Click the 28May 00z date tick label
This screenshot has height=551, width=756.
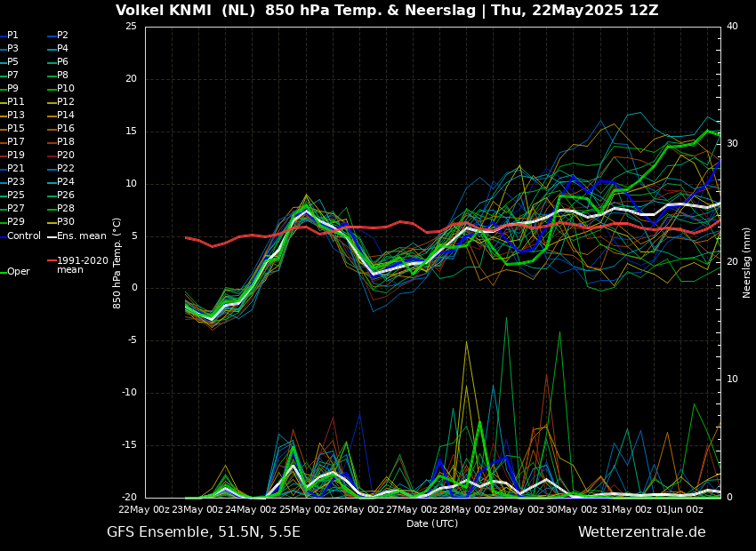tap(465, 509)
